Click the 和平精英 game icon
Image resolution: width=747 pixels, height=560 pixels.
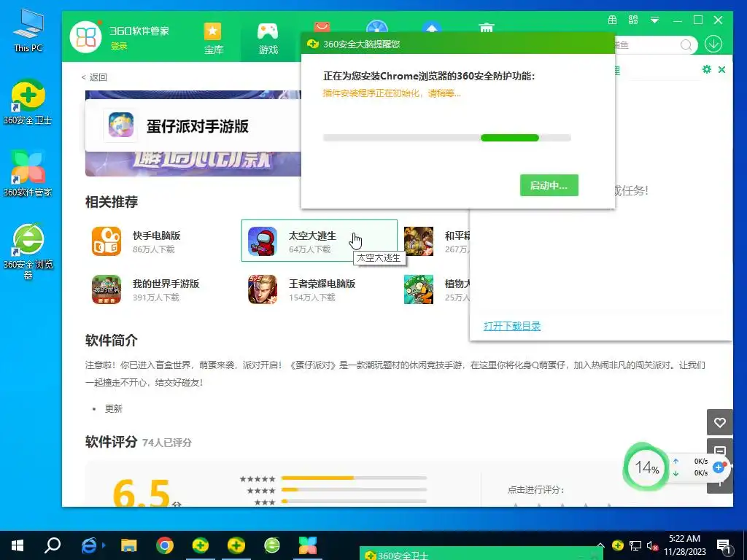(418, 241)
